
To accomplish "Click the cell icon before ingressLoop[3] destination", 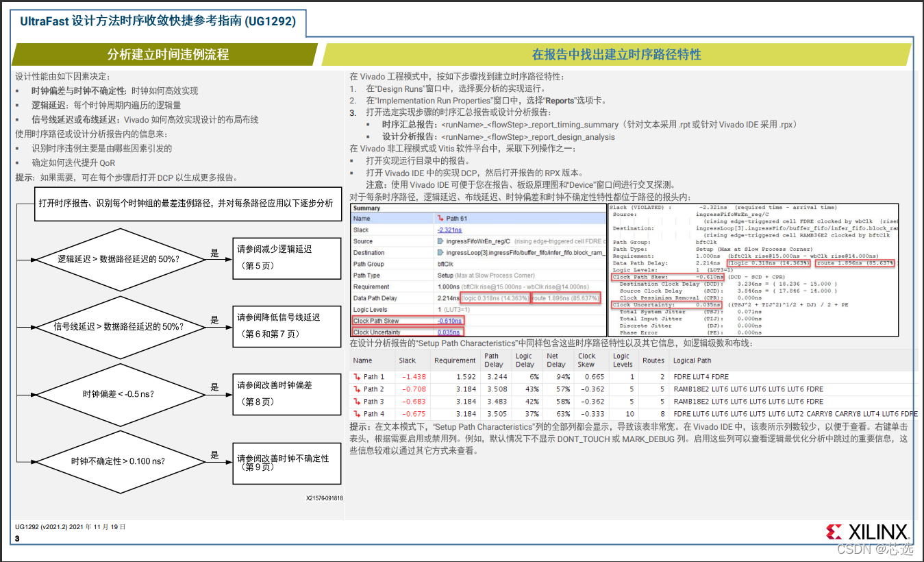I will pyautogui.click(x=440, y=253).
